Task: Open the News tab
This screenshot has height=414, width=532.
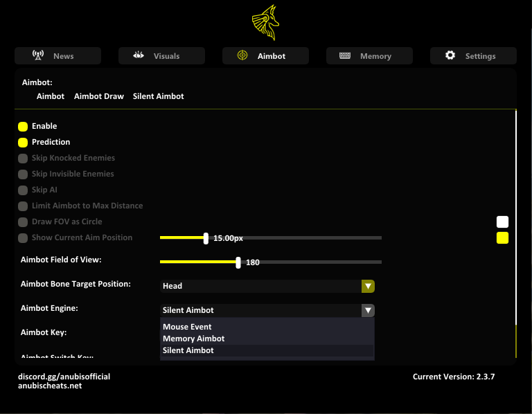Action: [x=57, y=55]
